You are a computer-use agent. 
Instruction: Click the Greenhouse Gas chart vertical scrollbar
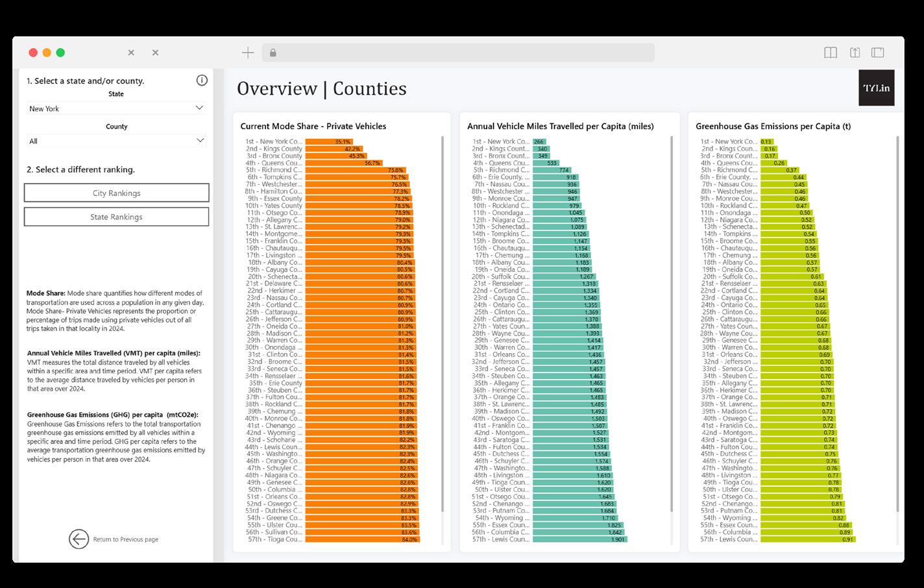[x=897, y=325]
